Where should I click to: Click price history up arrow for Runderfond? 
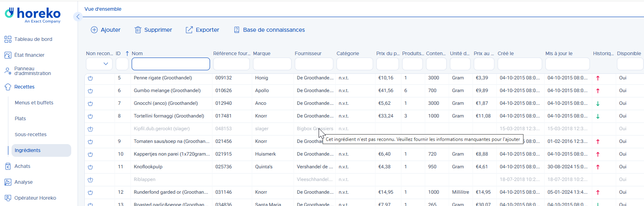[x=598, y=193]
